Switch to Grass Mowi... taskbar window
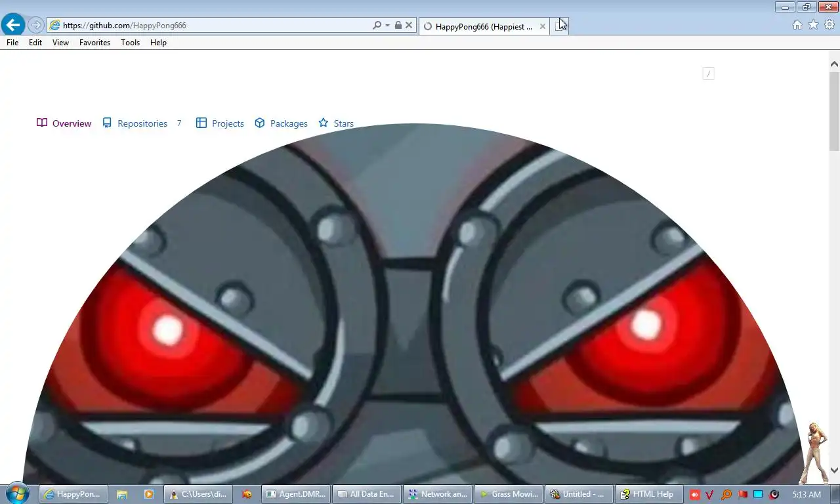 click(508, 494)
